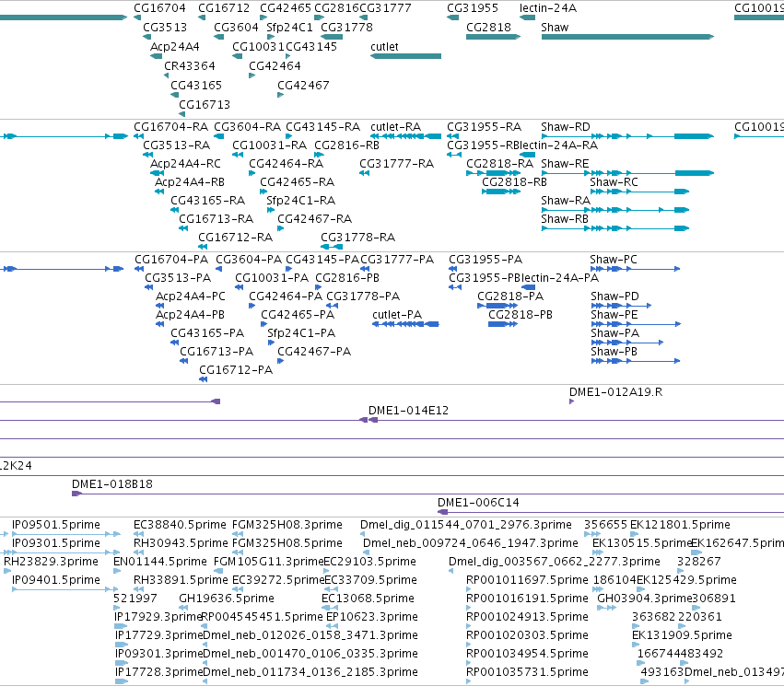Click the Shaw-PA protein label

click(x=614, y=333)
